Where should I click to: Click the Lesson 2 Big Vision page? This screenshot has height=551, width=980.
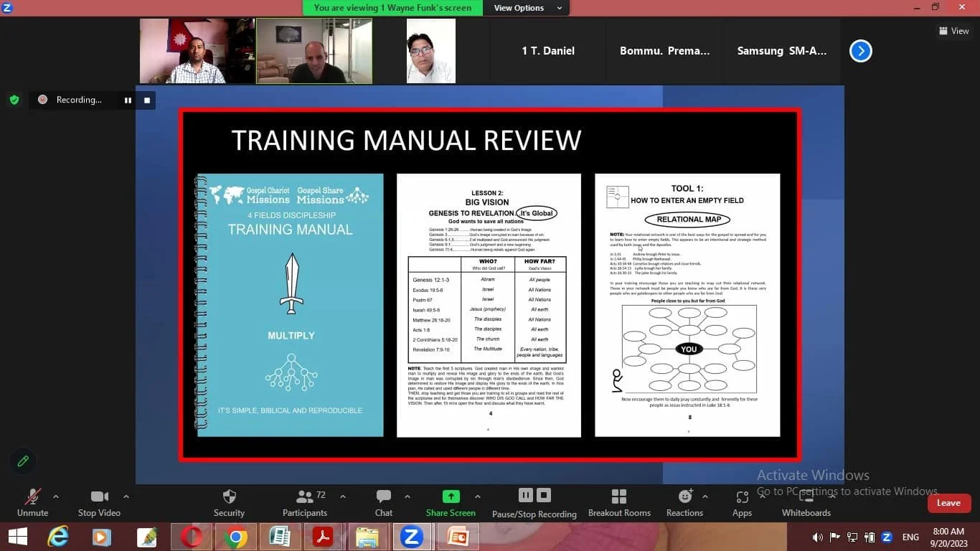pos(489,305)
